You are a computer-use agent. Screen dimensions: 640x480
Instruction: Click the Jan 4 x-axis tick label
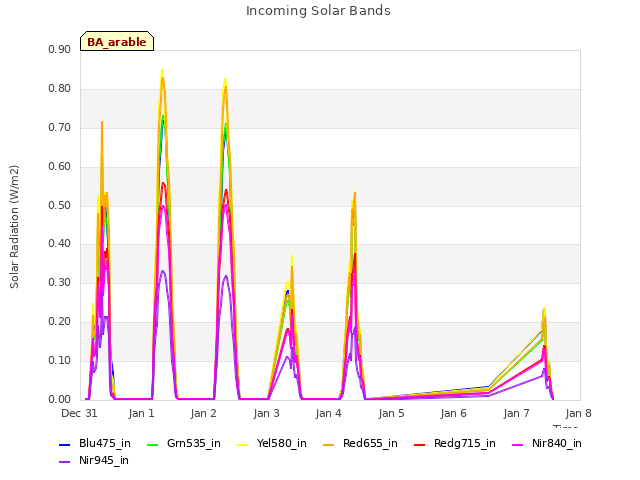329,413
